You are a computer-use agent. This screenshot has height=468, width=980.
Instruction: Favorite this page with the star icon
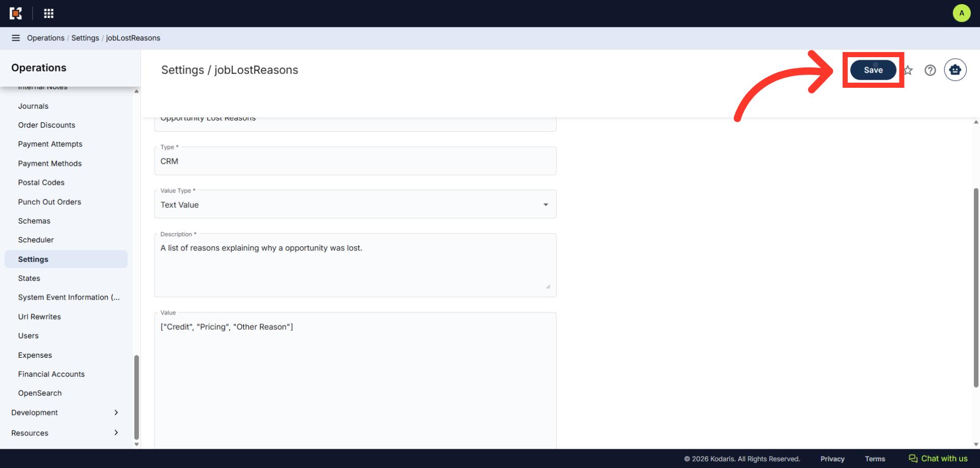pos(908,70)
